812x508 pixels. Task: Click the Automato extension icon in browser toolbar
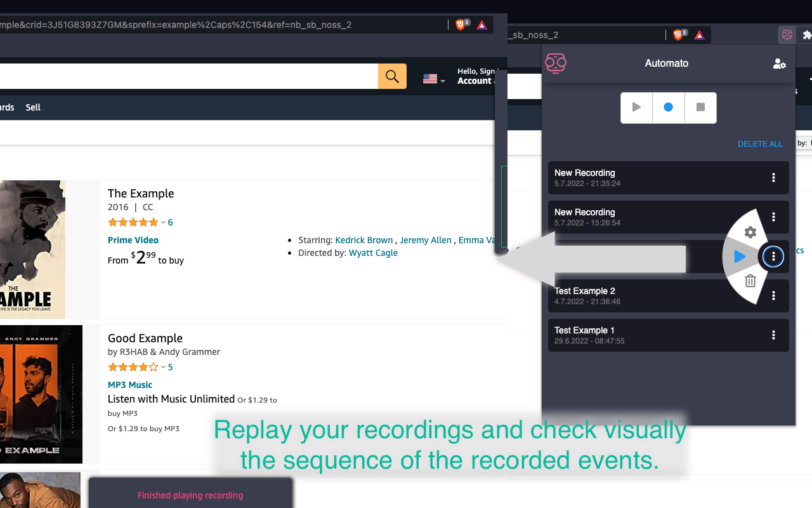pos(787,35)
